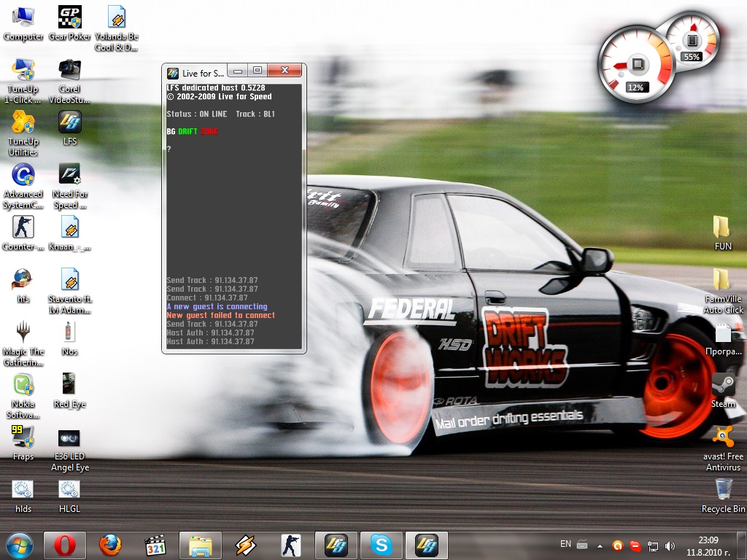Switch to the first LFS taskbar button
Screen dimensions: 747x560
pos(336,545)
